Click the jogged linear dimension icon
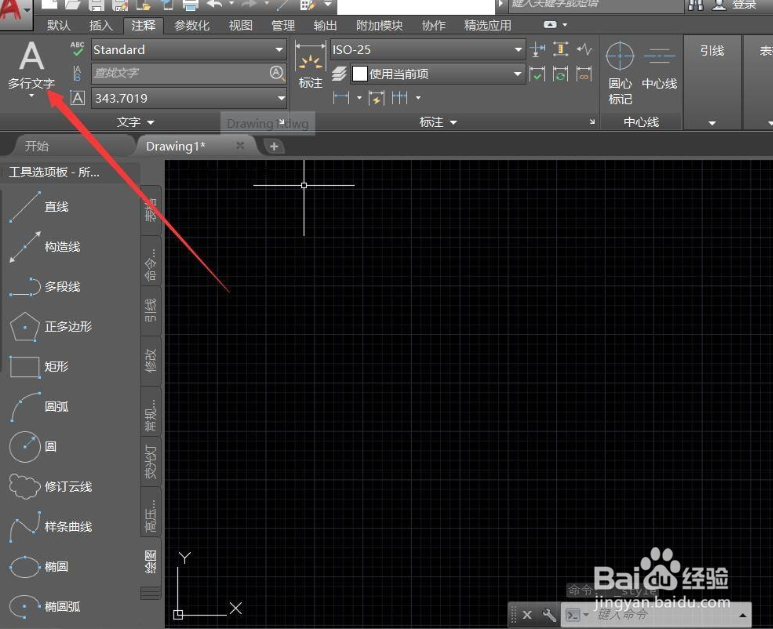Viewport: 773px width, 629px height. 584,49
